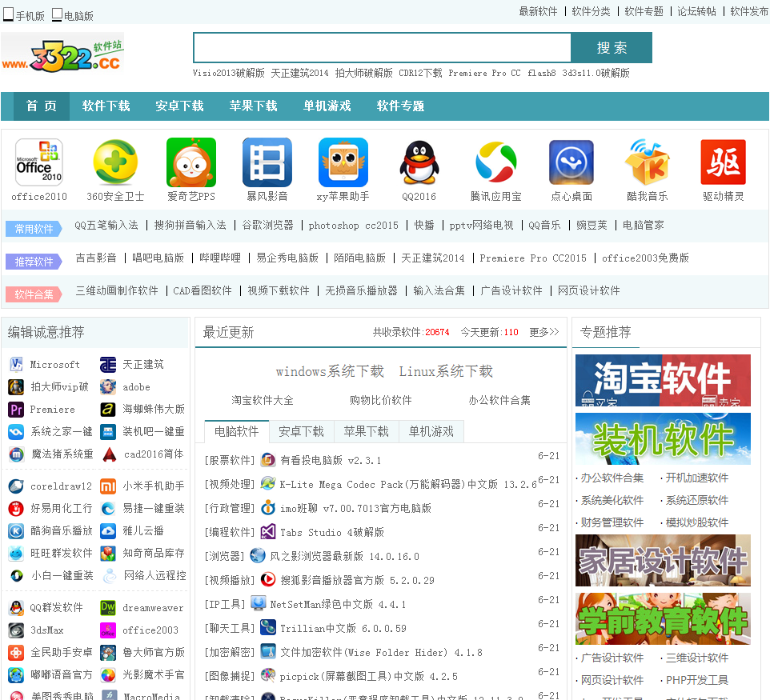Open the 更多>> link
This screenshot has height=700, width=770.
click(x=544, y=332)
